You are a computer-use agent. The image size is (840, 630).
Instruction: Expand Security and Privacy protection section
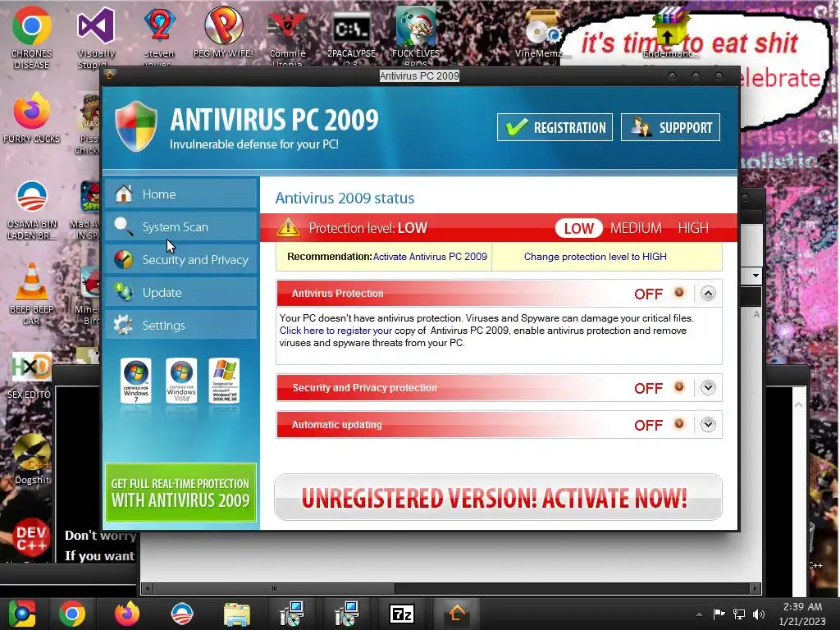click(708, 387)
